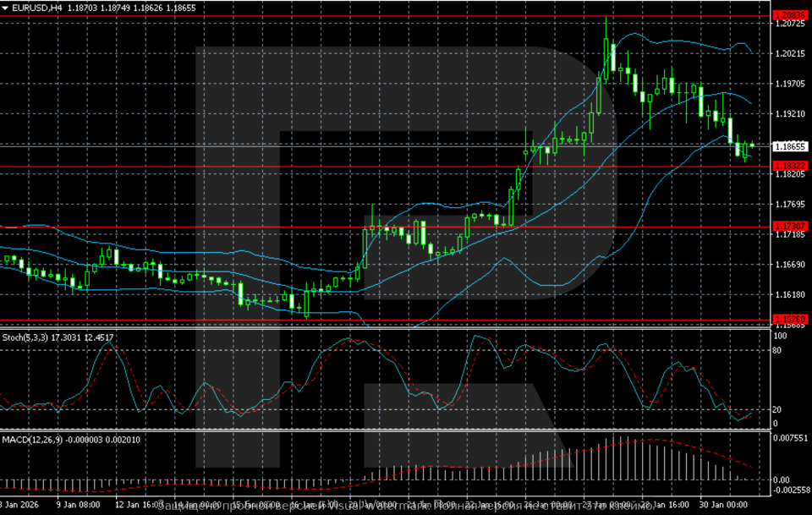Click the red 1.17307 price level tag
812x515 pixels.
(x=790, y=227)
